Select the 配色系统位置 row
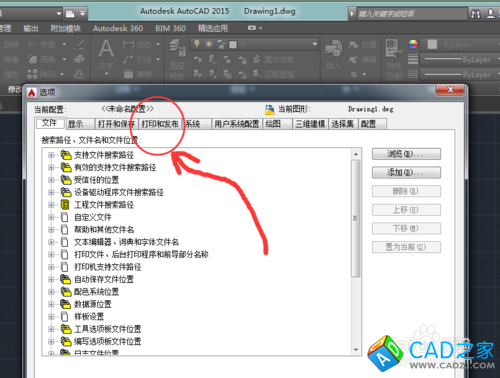 [x=96, y=292]
